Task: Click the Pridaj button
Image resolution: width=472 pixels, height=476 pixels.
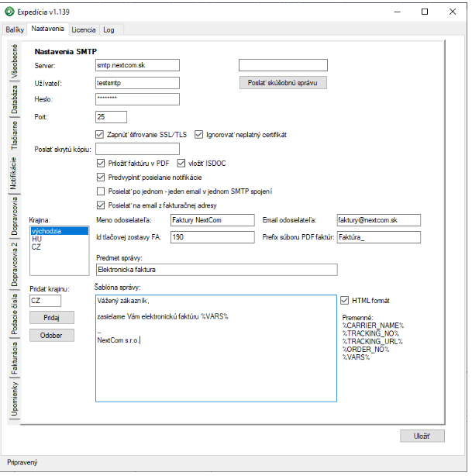Action: click(x=52, y=318)
